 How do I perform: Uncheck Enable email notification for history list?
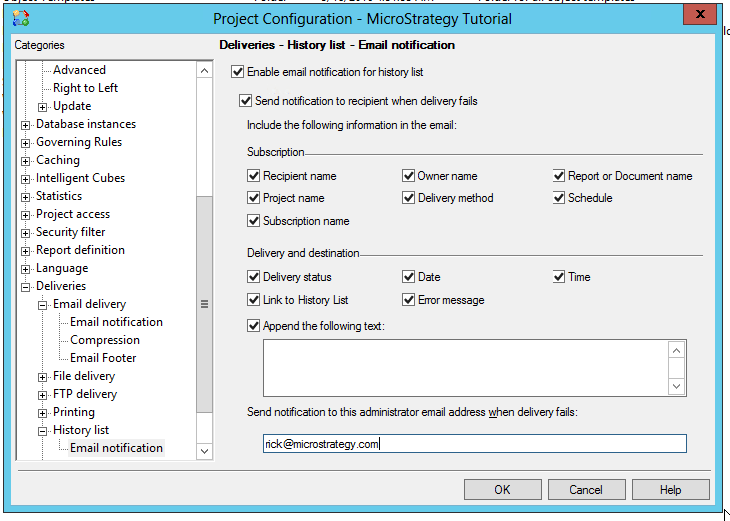pos(237,72)
